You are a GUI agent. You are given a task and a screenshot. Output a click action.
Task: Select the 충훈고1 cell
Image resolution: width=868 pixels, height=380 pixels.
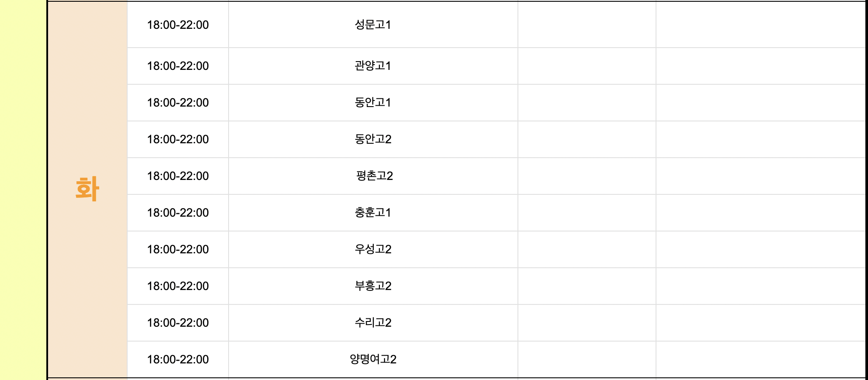[373, 213]
